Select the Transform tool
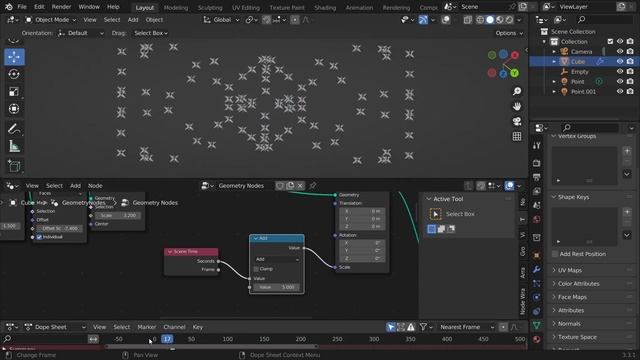The image size is (640, 360). pos(14,109)
